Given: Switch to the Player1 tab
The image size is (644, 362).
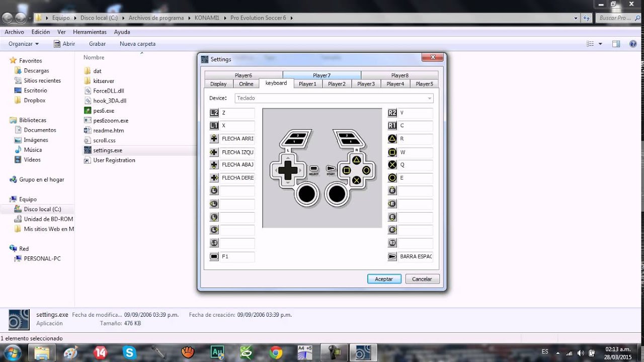Looking at the screenshot, I should click(x=307, y=84).
